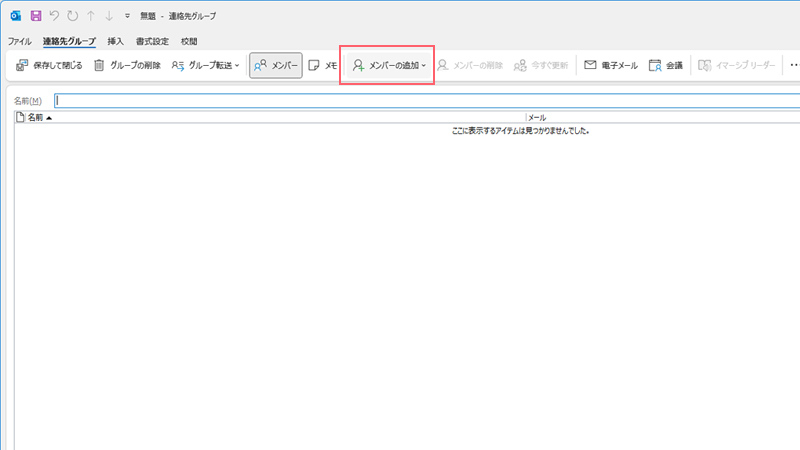Expand the グループ転送 dropdown
Screen dimensions: 800x450
(x=206, y=65)
